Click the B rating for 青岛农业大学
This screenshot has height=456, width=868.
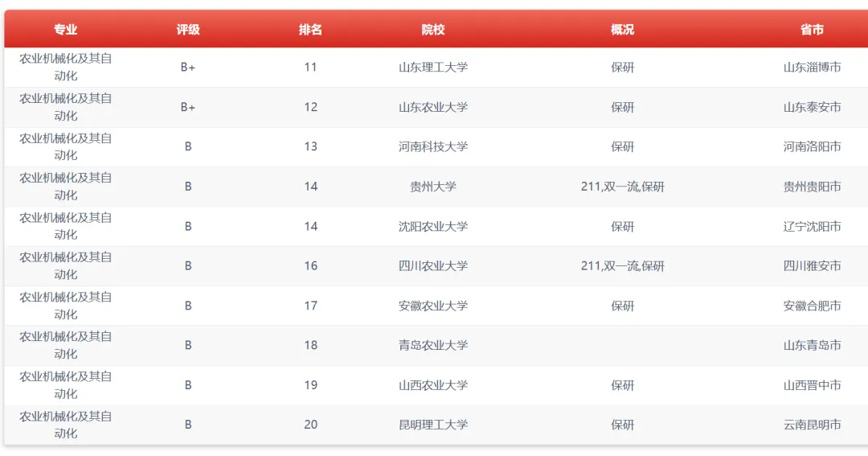[x=187, y=345]
